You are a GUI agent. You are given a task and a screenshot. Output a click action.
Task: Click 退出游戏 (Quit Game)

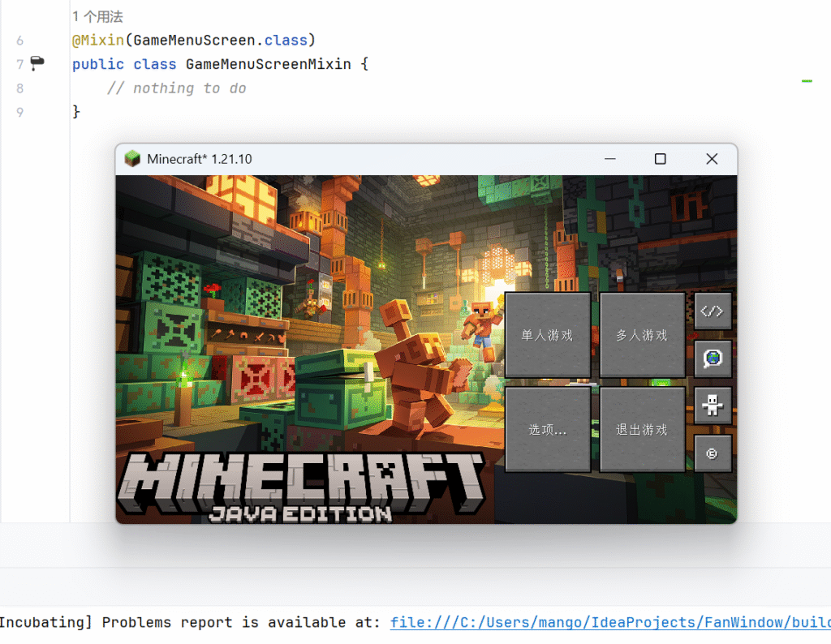[642, 428]
